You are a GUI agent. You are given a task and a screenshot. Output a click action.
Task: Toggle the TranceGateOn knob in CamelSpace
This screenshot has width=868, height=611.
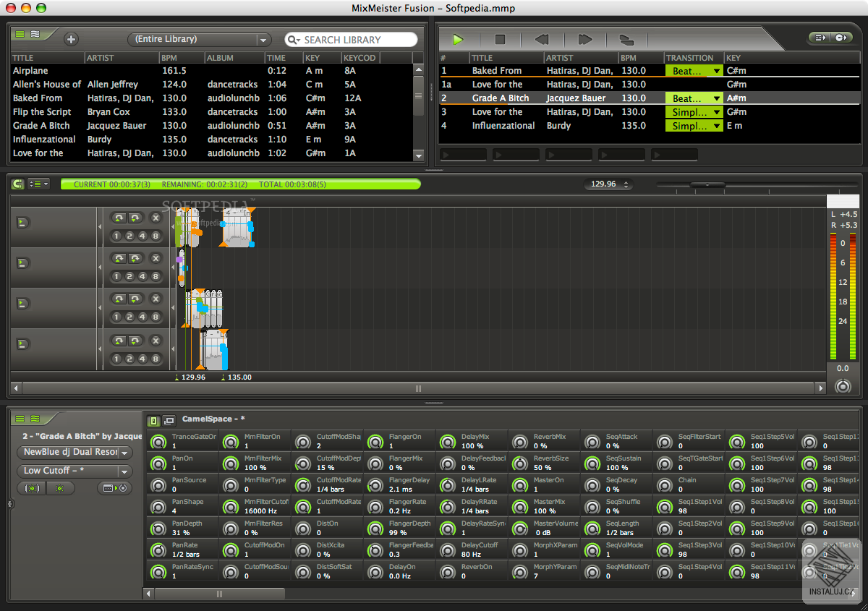coord(158,442)
